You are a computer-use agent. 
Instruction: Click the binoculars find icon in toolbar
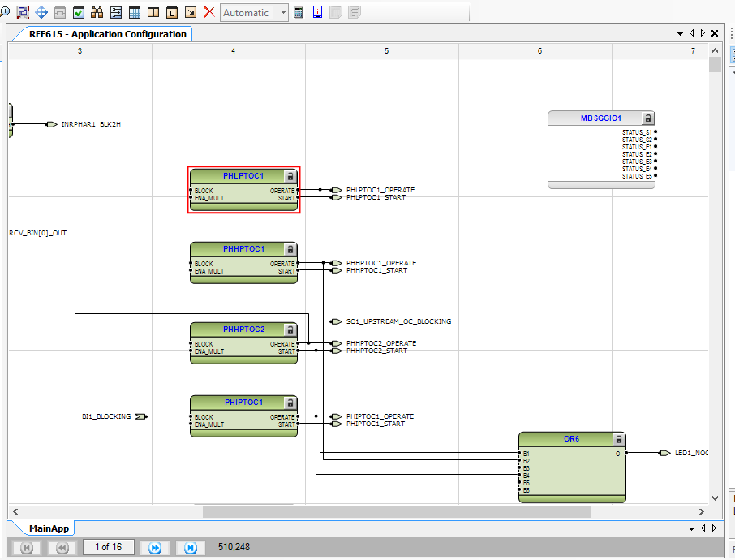click(97, 12)
